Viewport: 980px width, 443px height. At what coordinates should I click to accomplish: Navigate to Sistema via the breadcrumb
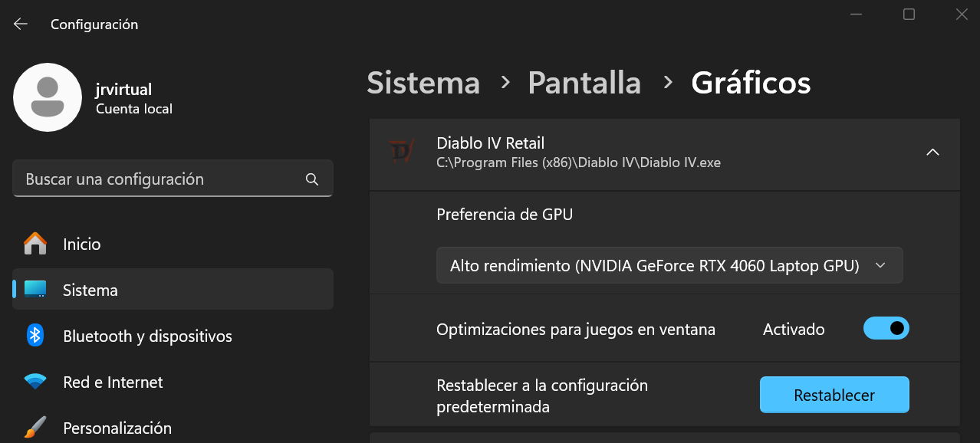[x=423, y=83]
